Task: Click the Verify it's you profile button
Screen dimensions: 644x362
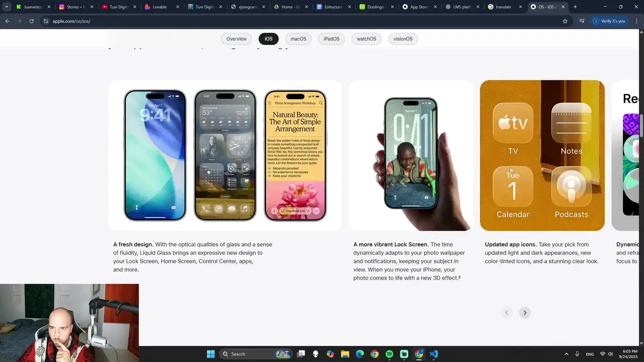Action: coord(609,21)
